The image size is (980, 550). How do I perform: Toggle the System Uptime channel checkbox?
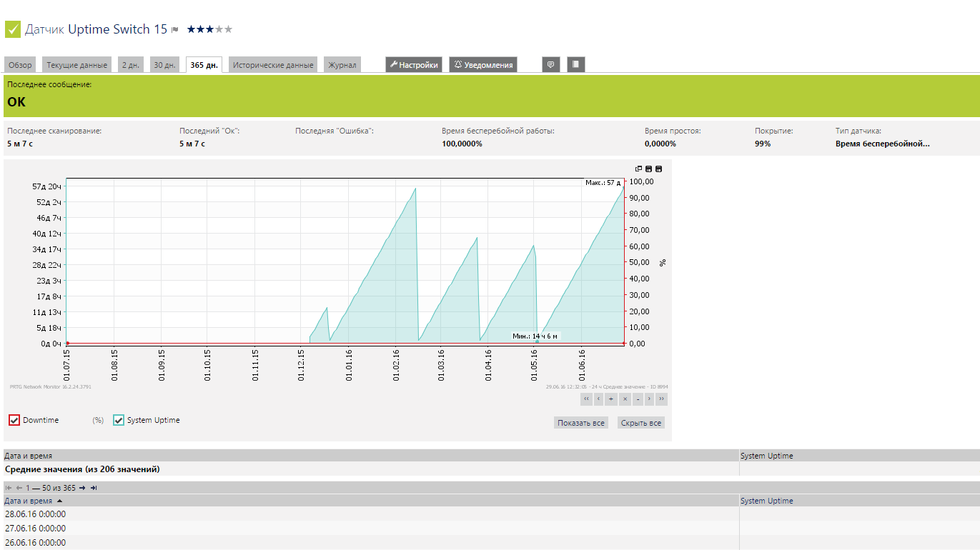click(x=119, y=420)
